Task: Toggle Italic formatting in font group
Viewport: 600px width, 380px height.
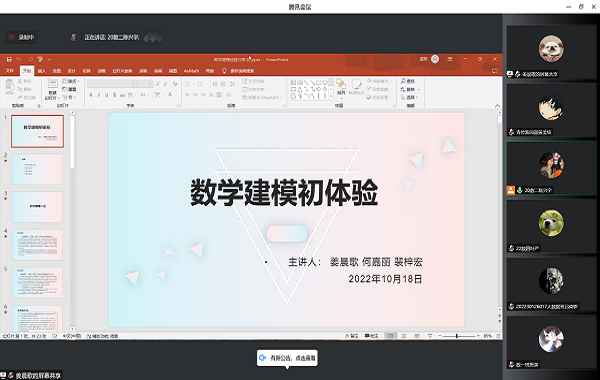Action: point(99,95)
